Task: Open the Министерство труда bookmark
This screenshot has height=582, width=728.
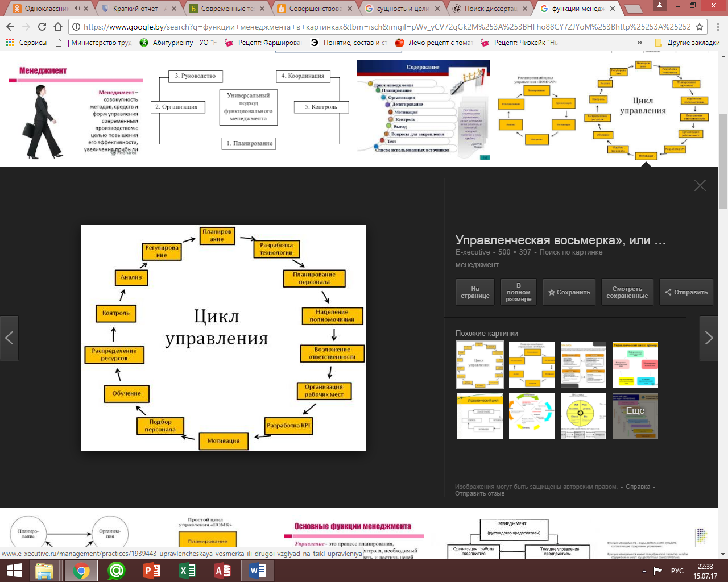Action: [x=94, y=43]
